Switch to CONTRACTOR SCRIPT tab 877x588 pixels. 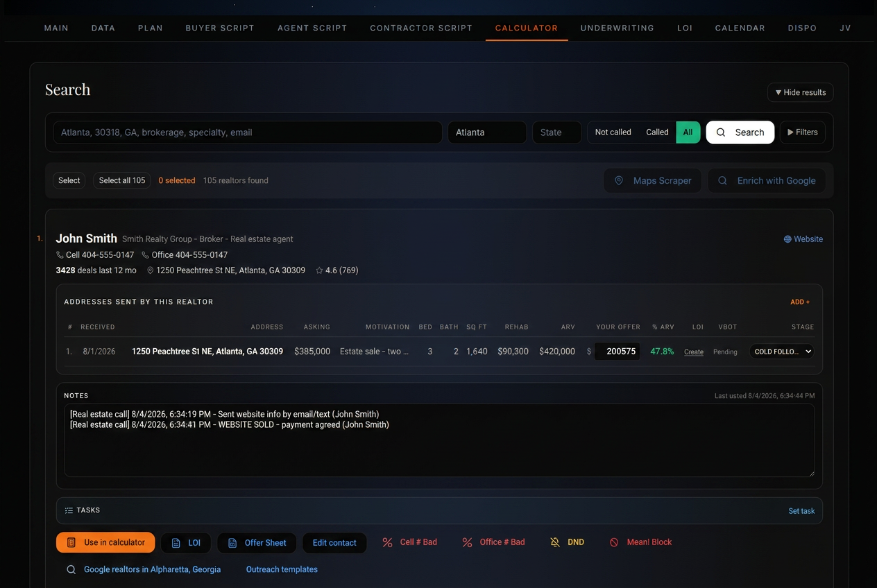tap(421, 28)
